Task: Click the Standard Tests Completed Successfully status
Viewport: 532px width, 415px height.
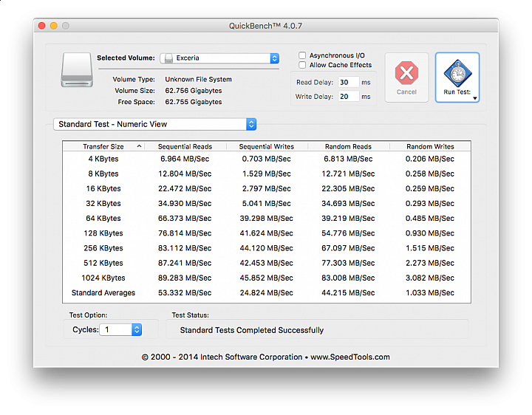Action: (252, 330)
